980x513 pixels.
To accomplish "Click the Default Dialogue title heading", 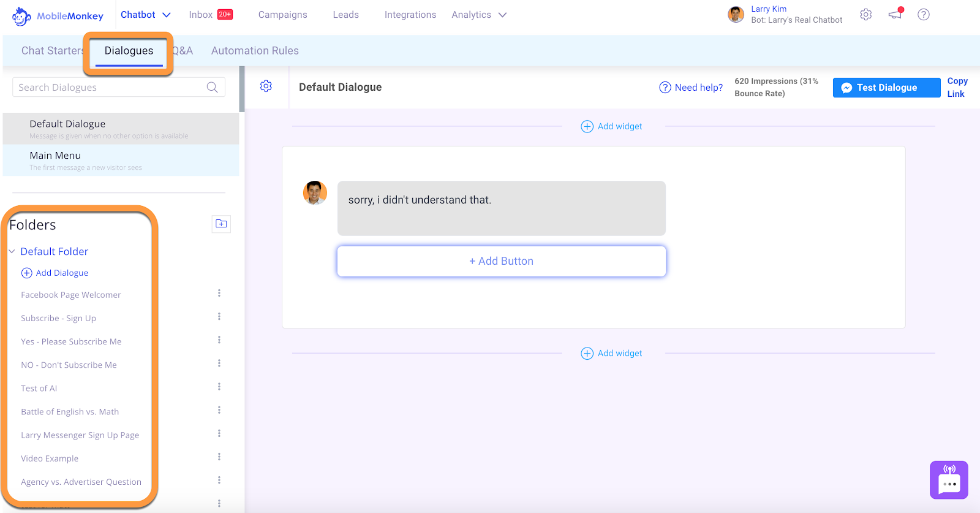I will click(x=341, y=87).
